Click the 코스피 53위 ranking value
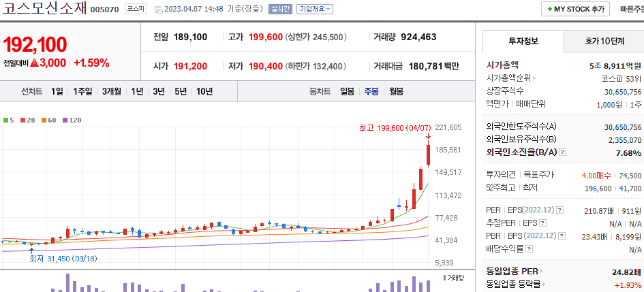Viewport: 644px width, 292px height. (x=621, y=78)
